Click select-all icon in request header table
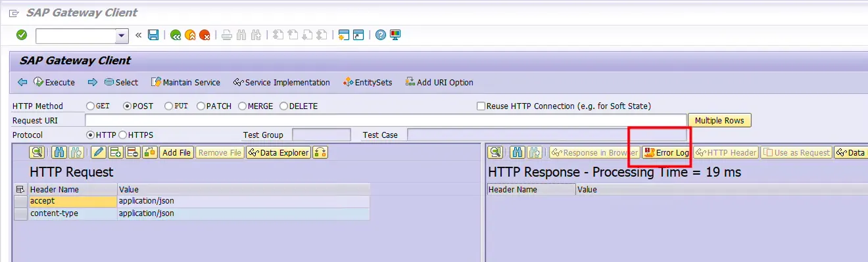Screen dimensions: 868x262 point(20,189)
